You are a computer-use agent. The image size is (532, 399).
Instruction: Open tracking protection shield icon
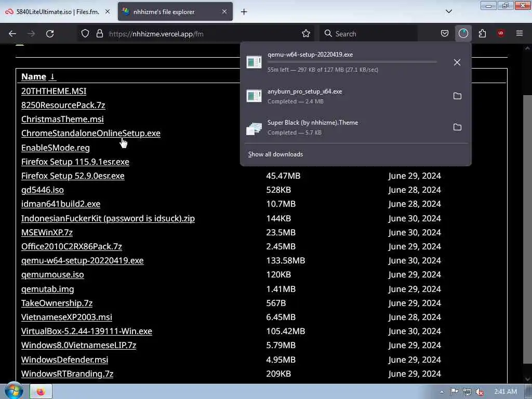click(x=85, y=33)
